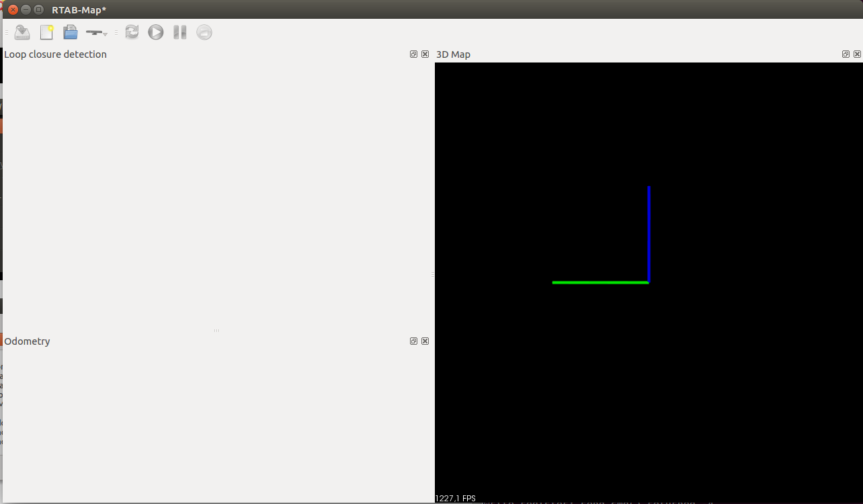Click the refresh cache icon
Image resolution: width=863 pixels, height=504 pixels.
[132, 32]
